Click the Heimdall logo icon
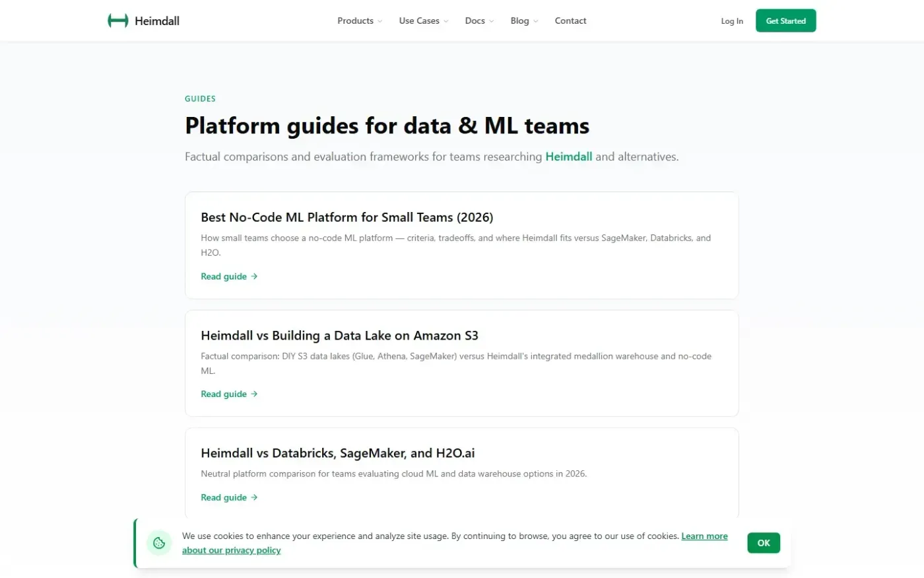 pos(118,20)
